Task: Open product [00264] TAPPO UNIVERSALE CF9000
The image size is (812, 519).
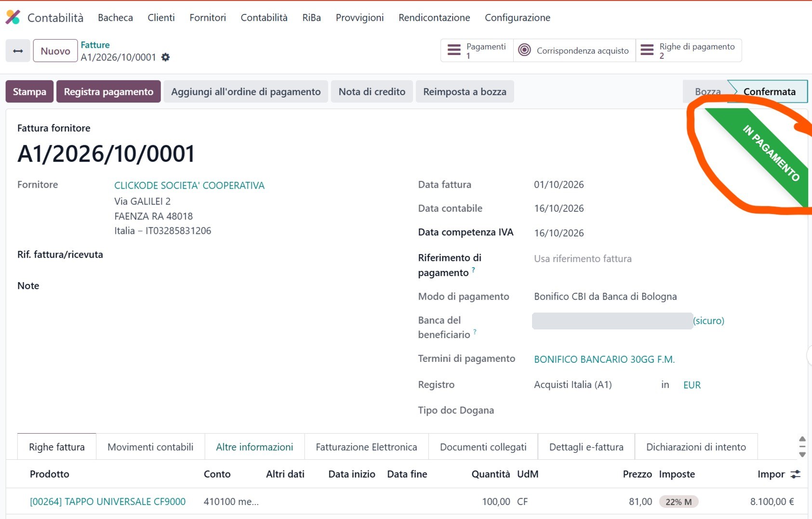Action: [x=107, y=502]
